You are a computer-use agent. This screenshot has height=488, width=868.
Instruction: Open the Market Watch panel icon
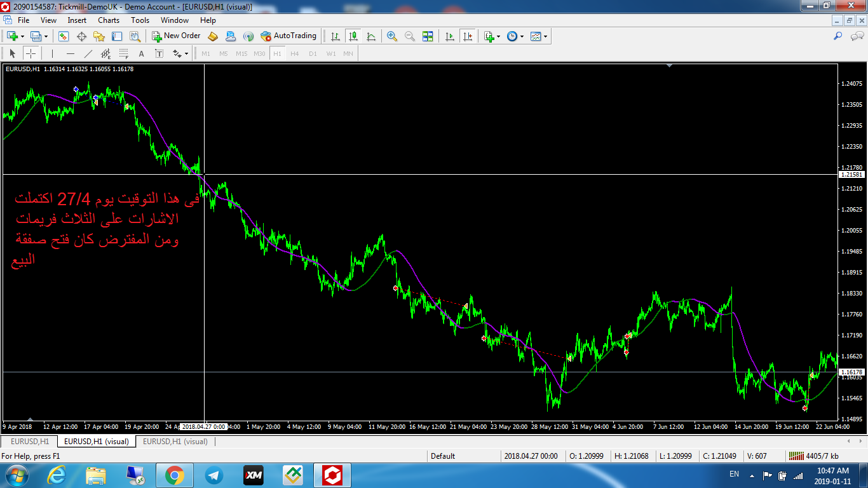tap(64, 36)
